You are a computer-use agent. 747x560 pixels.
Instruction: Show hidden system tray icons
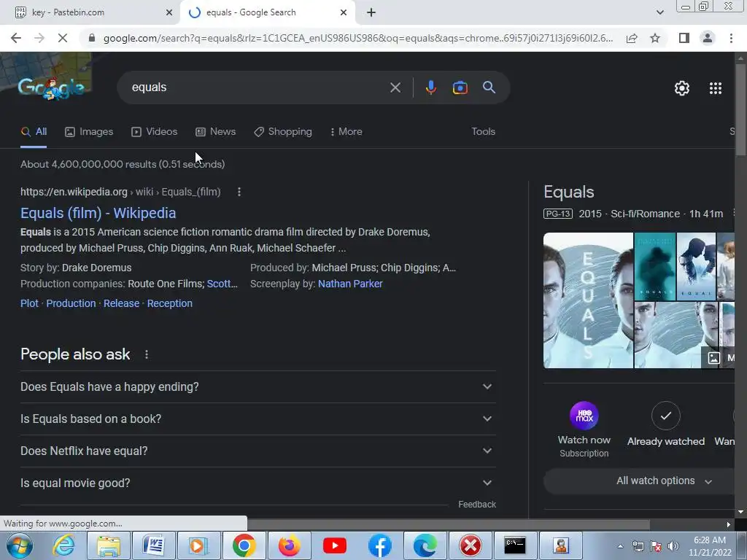pos(620,546)
